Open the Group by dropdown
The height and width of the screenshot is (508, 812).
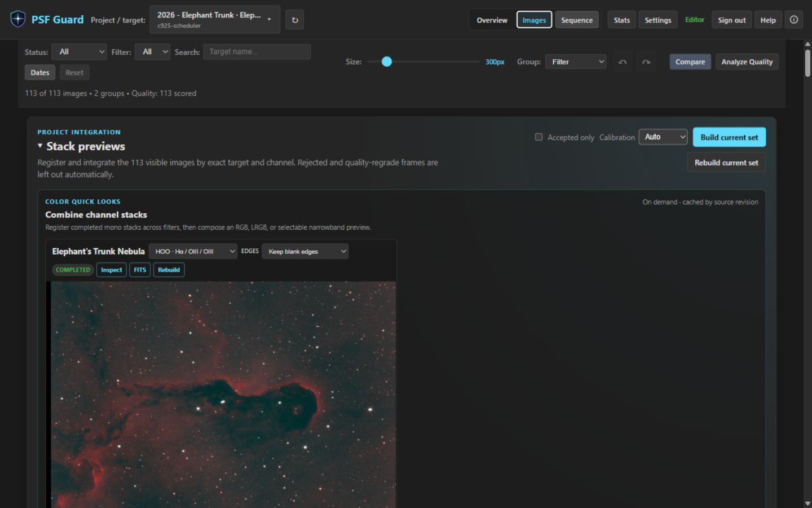[576, 62]
